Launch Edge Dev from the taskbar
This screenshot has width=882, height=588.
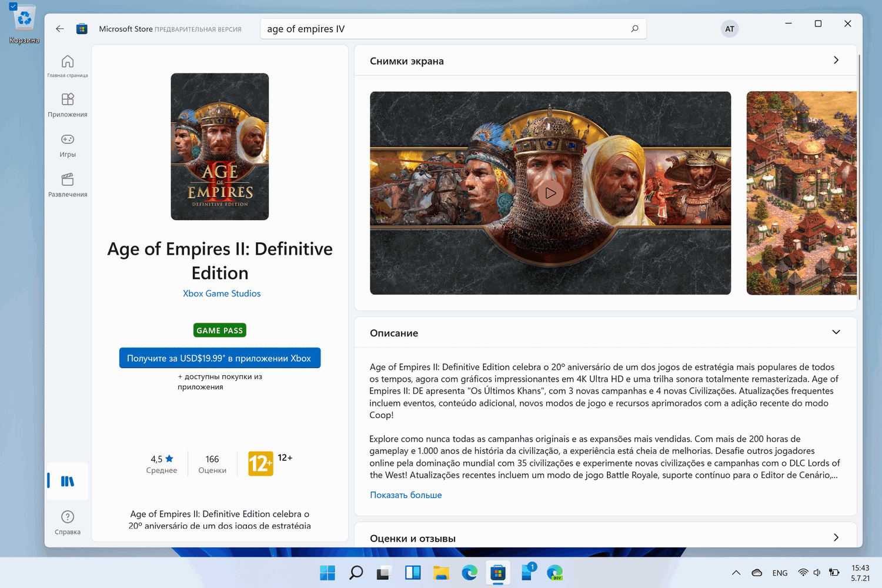click(554, 573)
